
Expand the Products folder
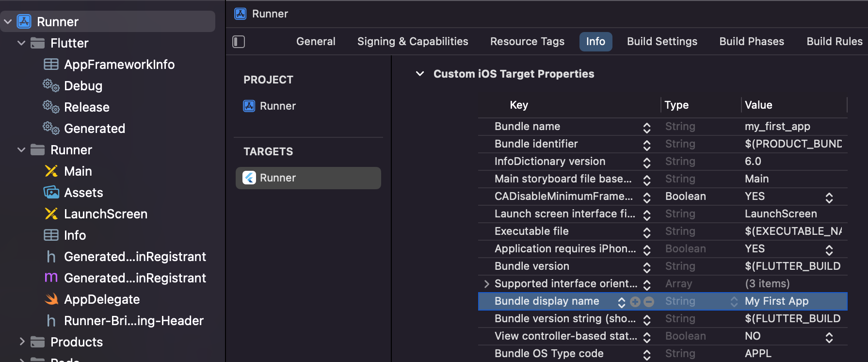pos(22,342)
